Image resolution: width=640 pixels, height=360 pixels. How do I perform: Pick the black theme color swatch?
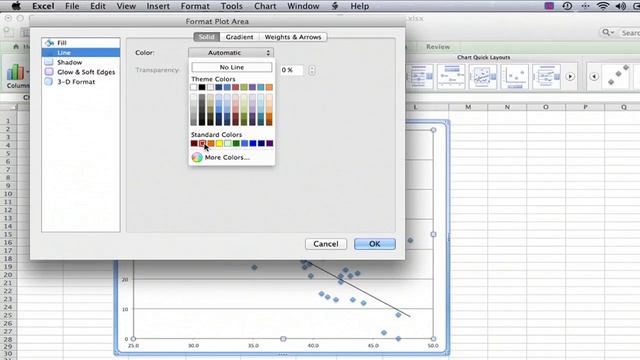(202, 87)
